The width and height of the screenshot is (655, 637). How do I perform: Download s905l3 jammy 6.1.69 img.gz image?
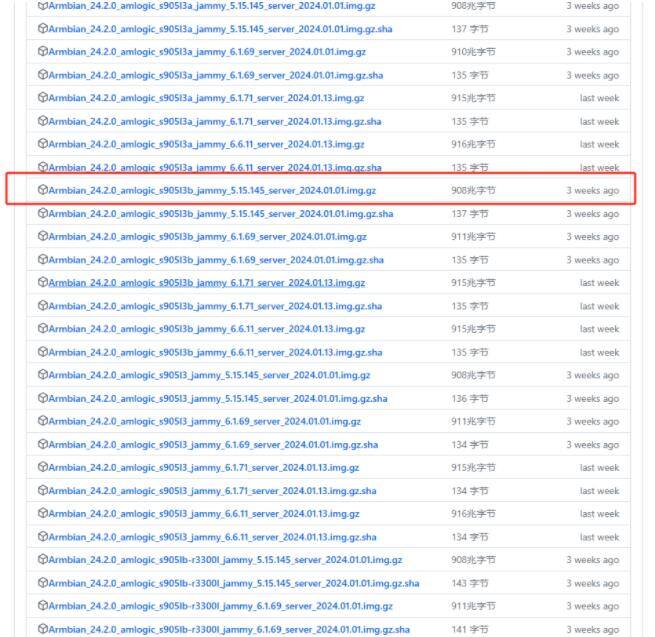pyautogui.click(x=204, y=421)
